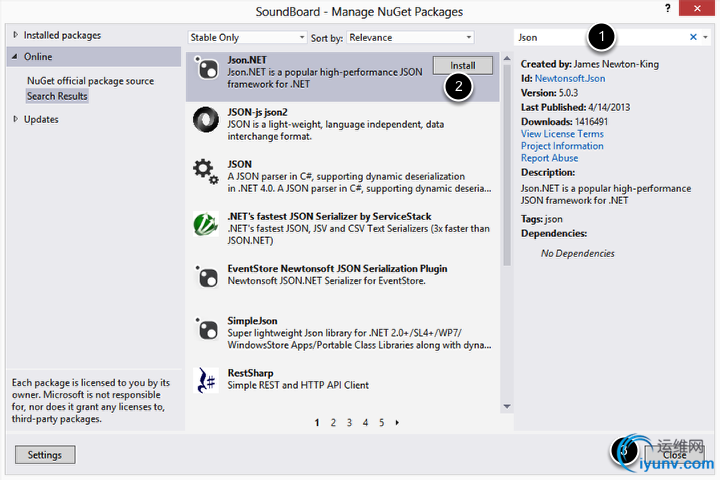Click 'Newtonsoft JSON.NET Serializer for EventStore' description
This screenshot has height=480, width=720.
click(326, 281)
